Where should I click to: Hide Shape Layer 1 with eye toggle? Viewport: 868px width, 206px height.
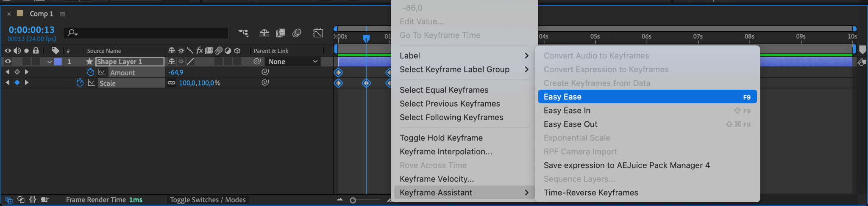coord(8,61)
